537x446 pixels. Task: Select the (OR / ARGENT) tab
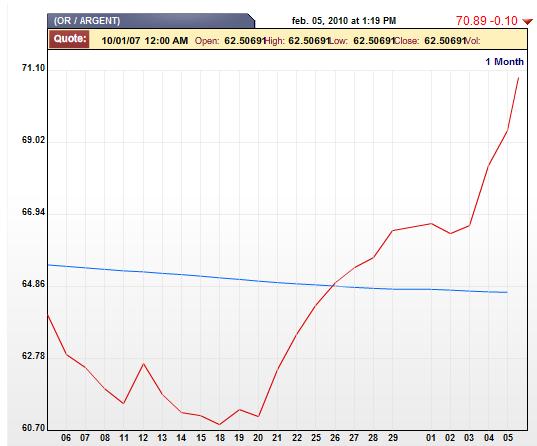[151, 21]
